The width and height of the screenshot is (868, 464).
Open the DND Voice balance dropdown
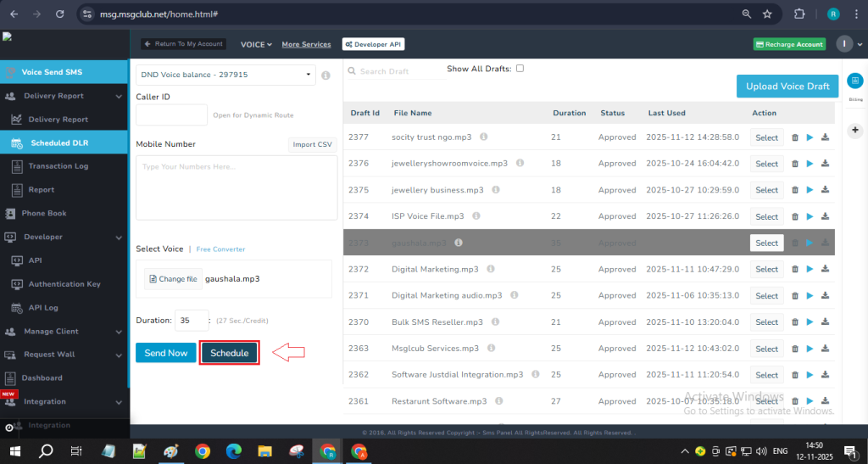225,75
